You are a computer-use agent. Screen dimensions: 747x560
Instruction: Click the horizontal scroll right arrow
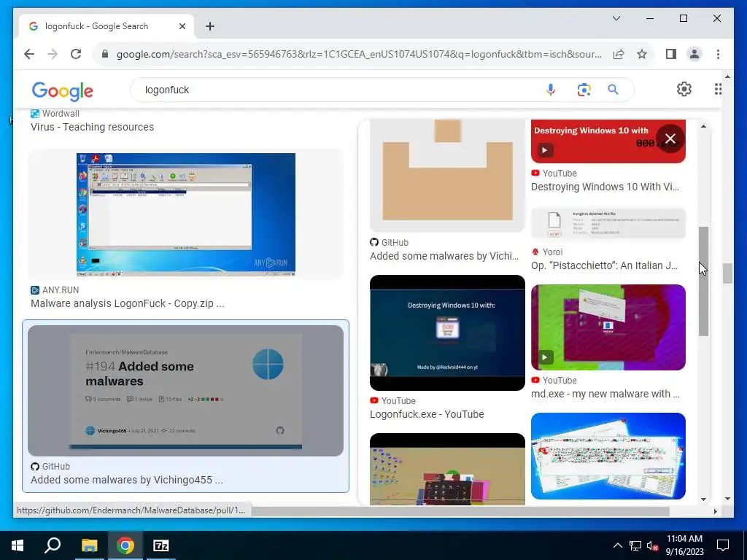(715, 511)
